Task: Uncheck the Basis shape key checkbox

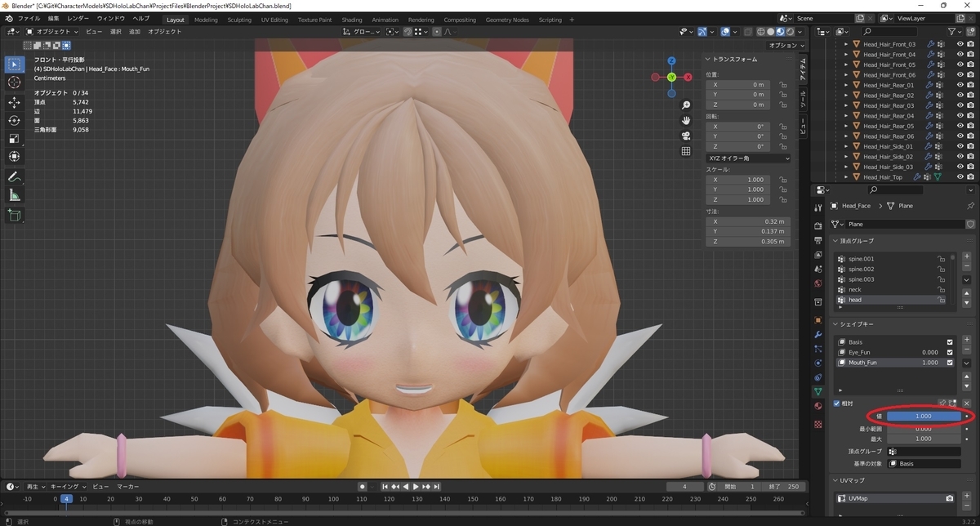Action: click(x=949, y=342)
